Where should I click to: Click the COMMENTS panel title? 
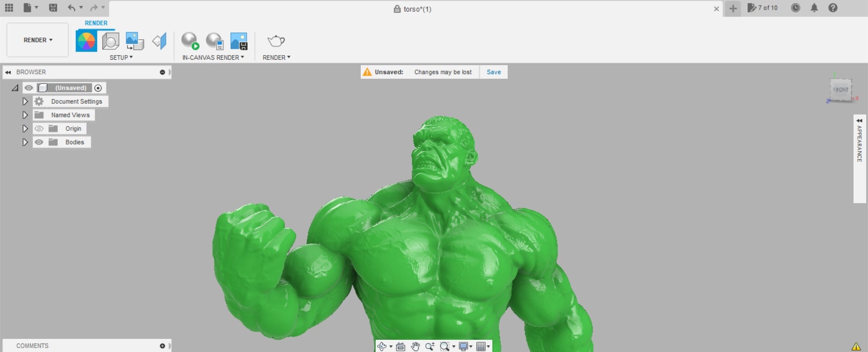pos(33,346)
